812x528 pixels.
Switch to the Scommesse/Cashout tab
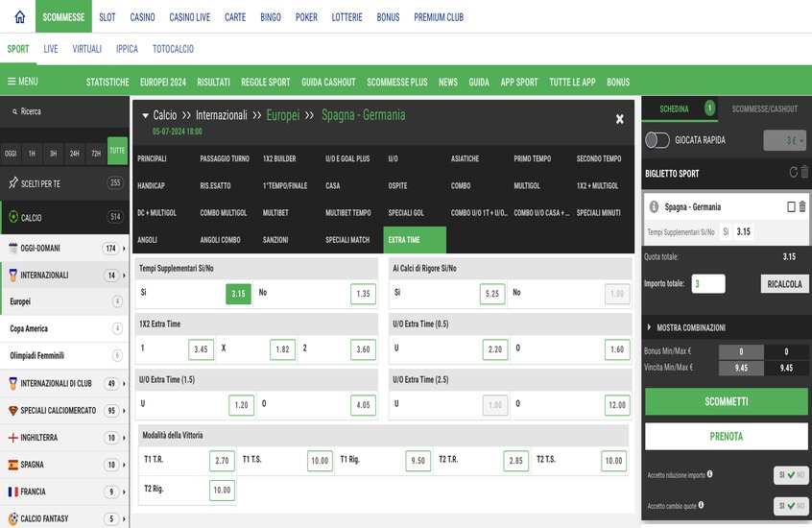pyautogui.click(x=764, y=108)
